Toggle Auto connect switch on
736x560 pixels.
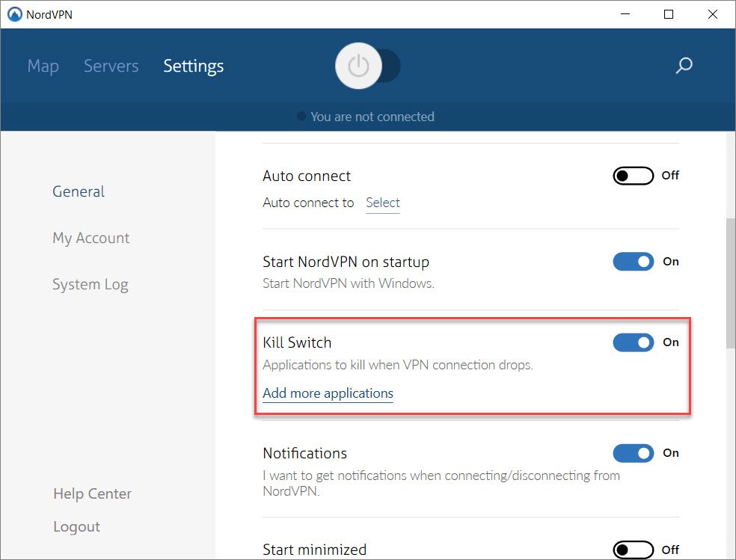click(634, 176)
